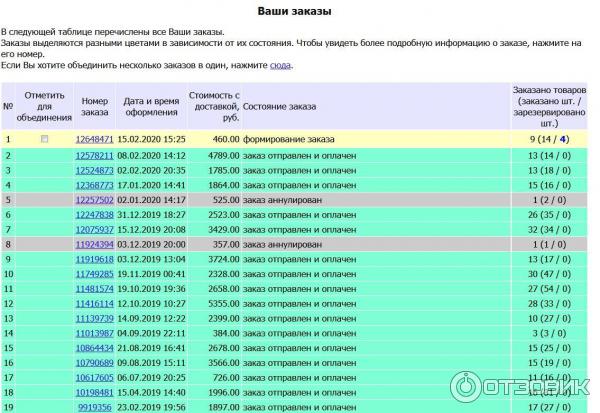
Task: Open order number 11139739
Action: [x=95, y=319]
